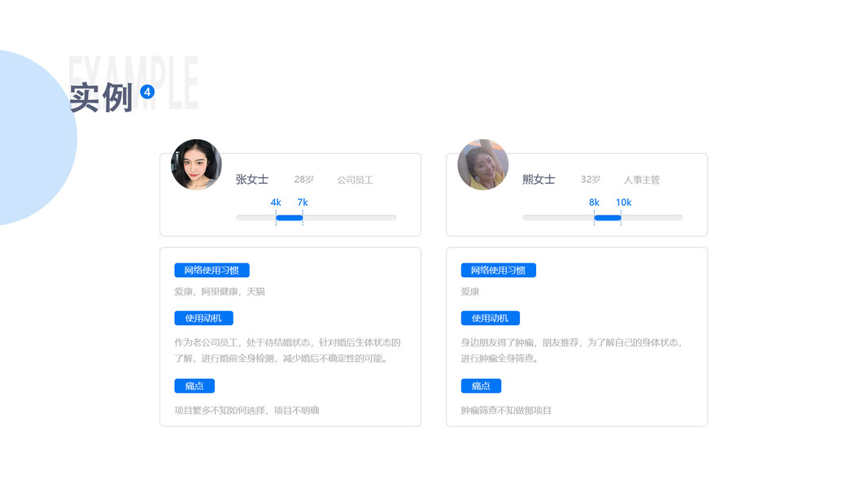Click 使用动机 tag in 张女士's card
Screen dimensions: 868x488
coord(203,318)
